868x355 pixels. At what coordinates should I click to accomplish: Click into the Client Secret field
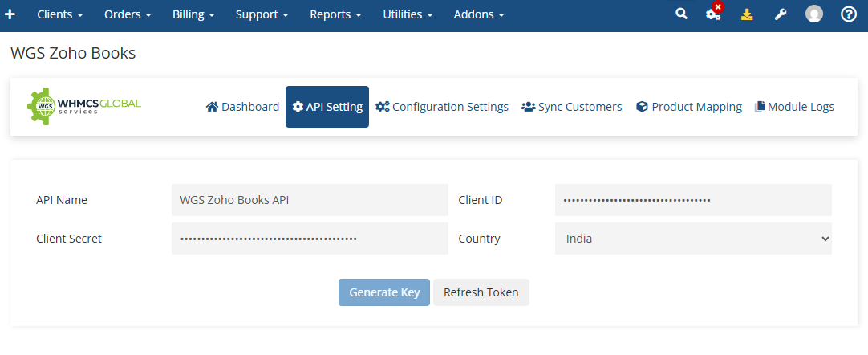(310, 239)
